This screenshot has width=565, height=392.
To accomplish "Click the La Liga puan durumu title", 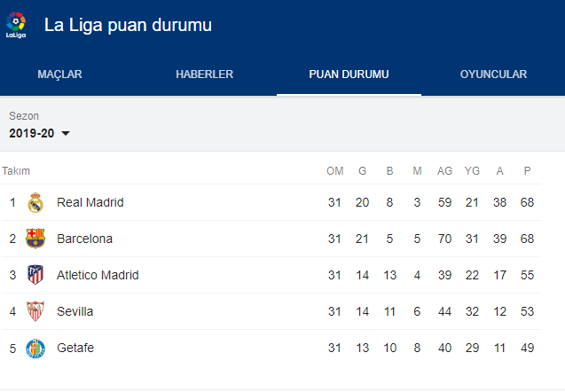I will click(x=128, y=25).
